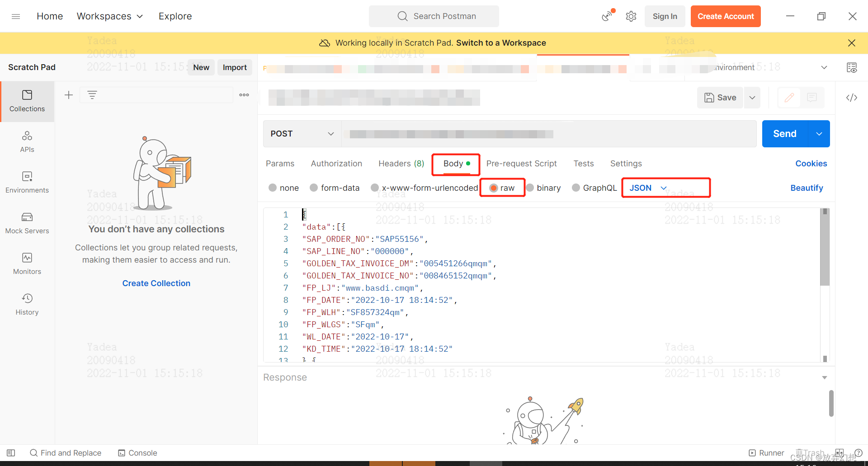Open the help question mark icon

click(x=859, y=453)
